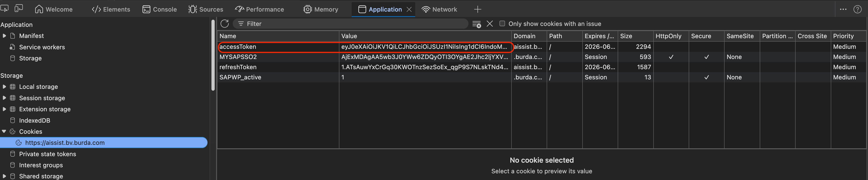The height and width of the screenshot is (180, 868).
Task: Select Session storage in the sidebar
Action: click(42, 98)
